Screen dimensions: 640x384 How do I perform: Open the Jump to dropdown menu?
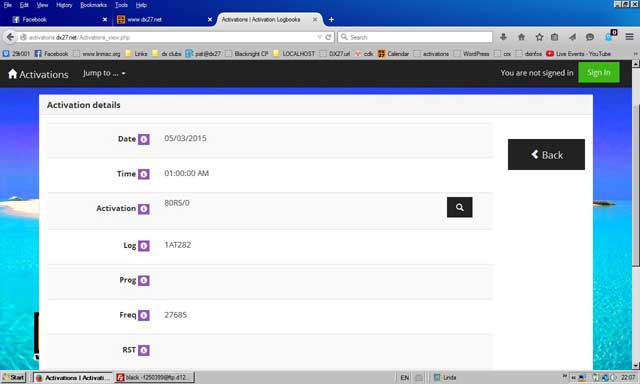tap(104, 73)
